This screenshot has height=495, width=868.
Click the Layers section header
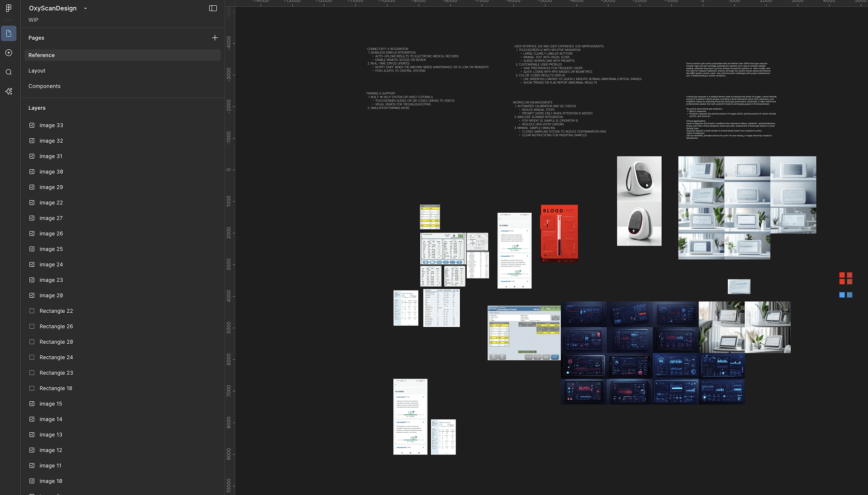(x=37, y=108)
